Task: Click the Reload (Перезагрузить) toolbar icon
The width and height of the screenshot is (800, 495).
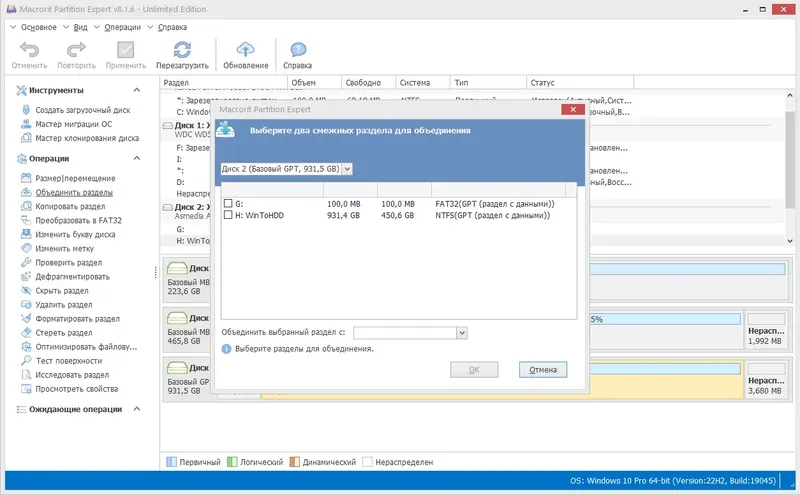Action: [182, 50]
